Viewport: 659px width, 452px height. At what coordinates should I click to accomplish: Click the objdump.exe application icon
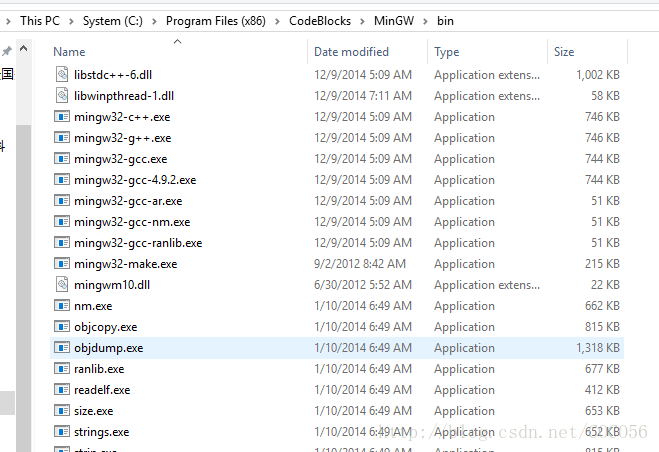click(x=62, y=348)
